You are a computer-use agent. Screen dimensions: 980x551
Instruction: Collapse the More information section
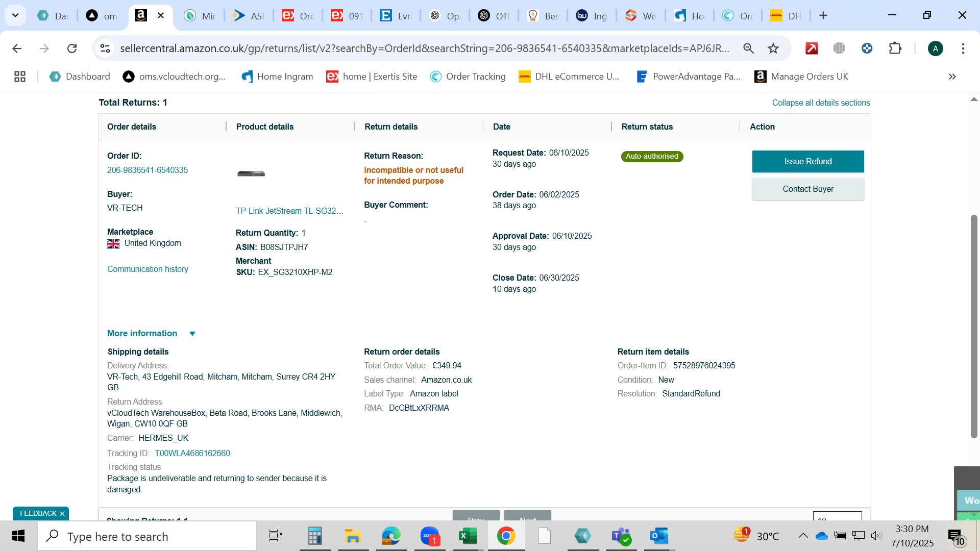tap(152, 334)
